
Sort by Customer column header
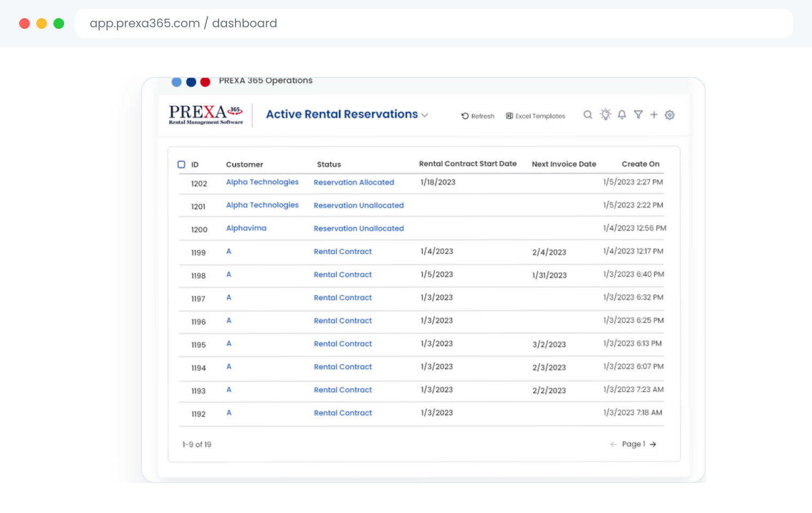(x=245, y=165)
